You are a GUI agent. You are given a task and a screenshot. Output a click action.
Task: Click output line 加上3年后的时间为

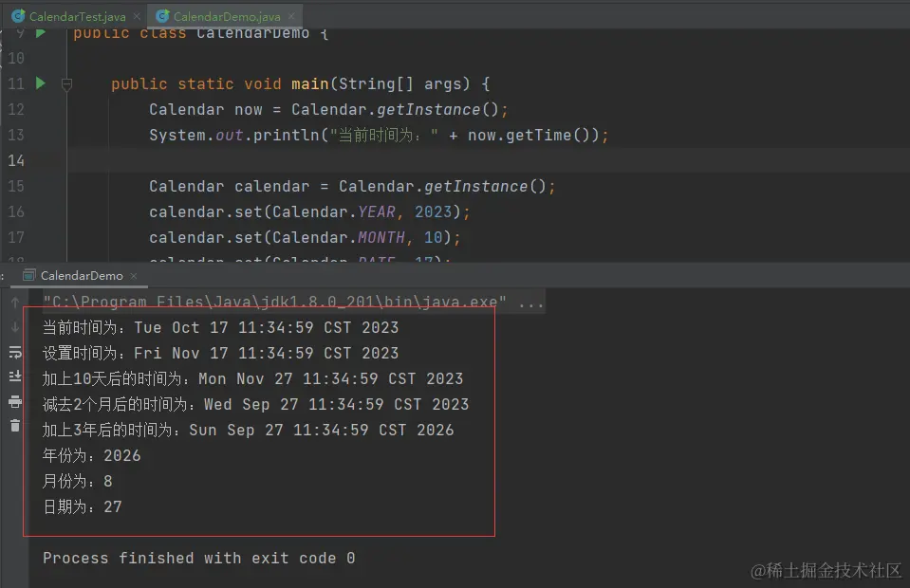(248, 430)
